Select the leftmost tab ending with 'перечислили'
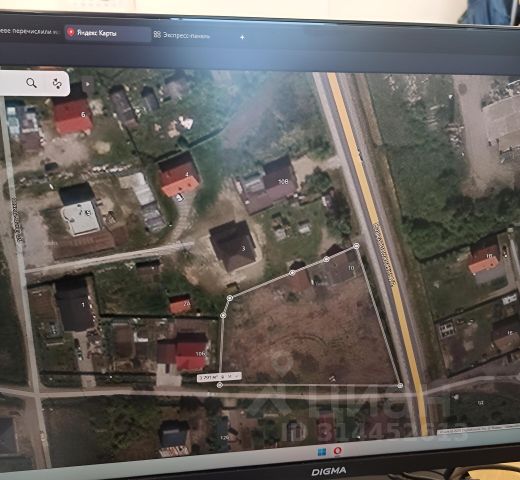 29,32
